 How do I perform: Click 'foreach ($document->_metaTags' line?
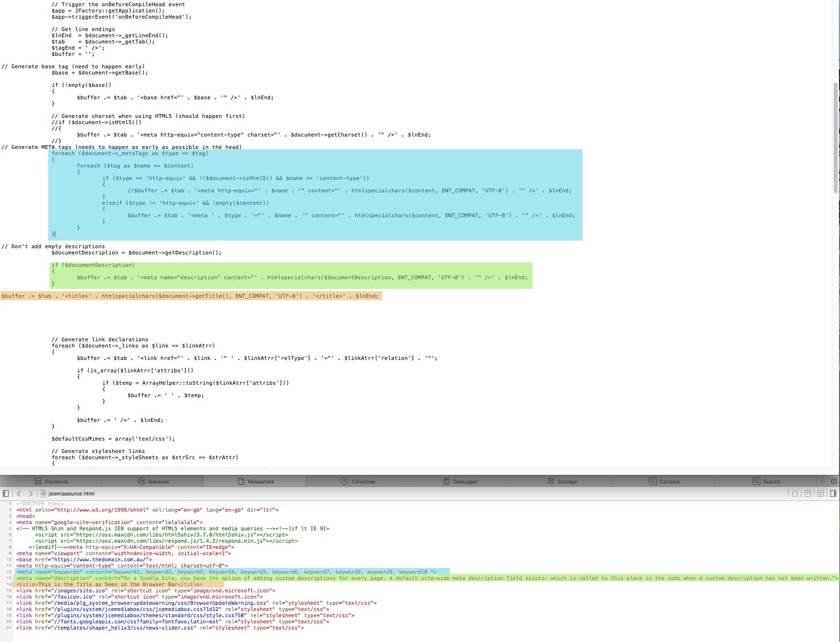tap(130, 153)
